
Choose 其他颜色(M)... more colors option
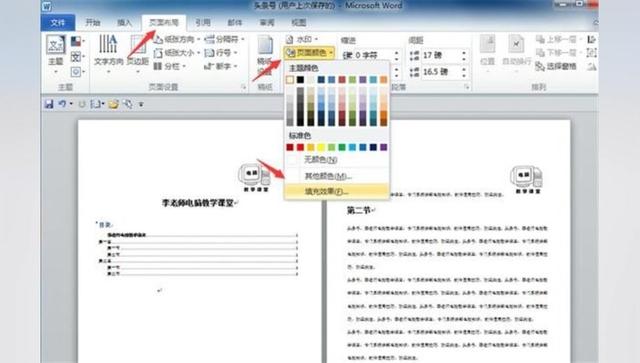[x=337, y=176]
